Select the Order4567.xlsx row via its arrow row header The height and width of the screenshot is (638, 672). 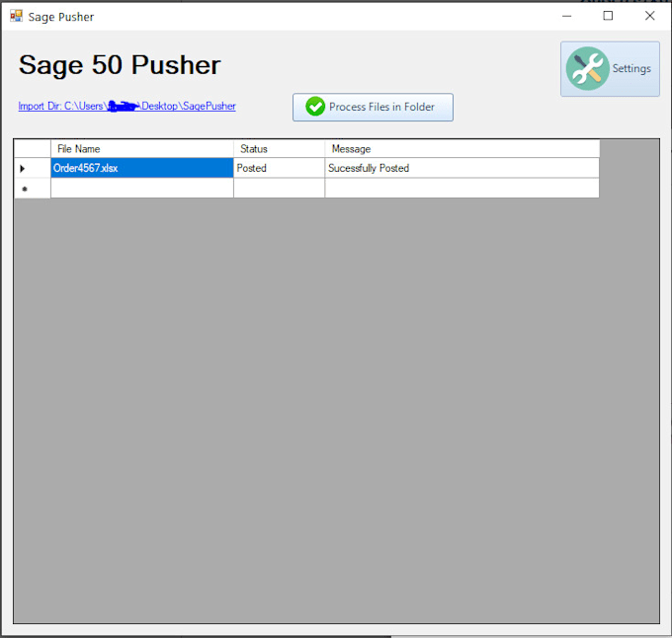point(33,168)
